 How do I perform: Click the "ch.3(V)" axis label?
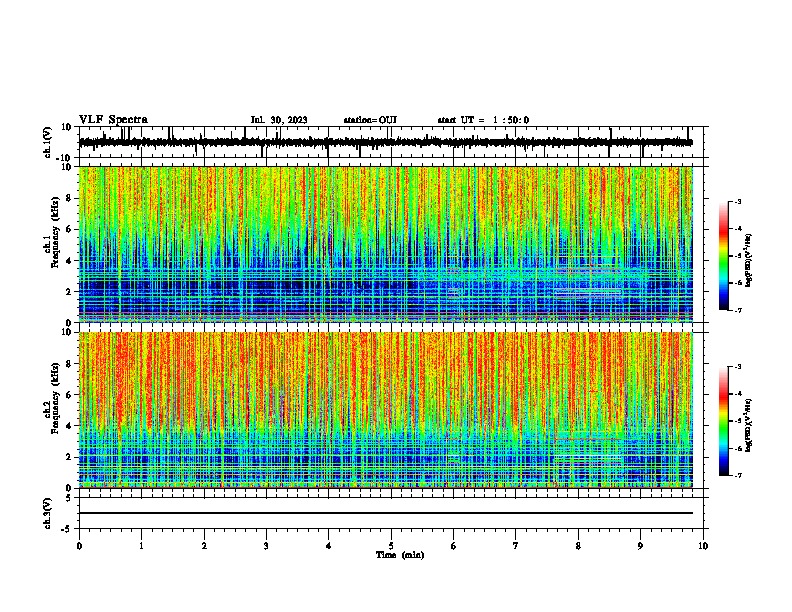pyautogui.click(x=48, y=514)
